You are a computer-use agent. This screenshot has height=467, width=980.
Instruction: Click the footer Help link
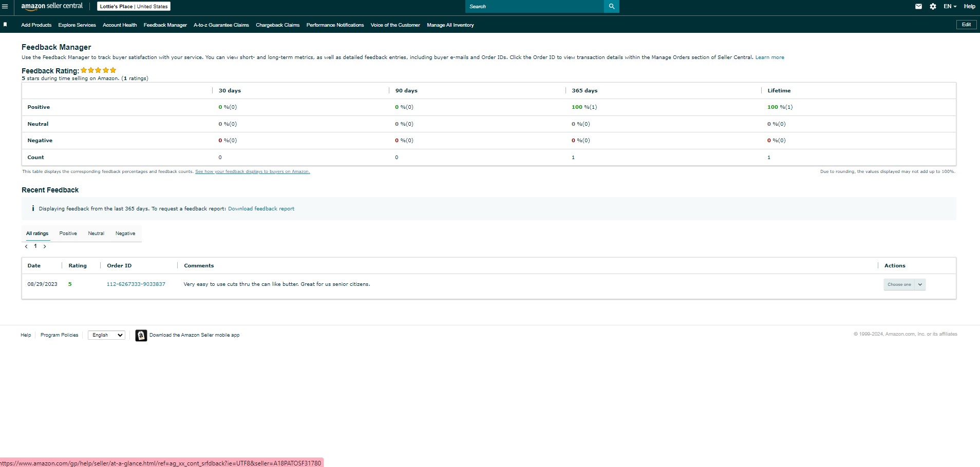26,335
